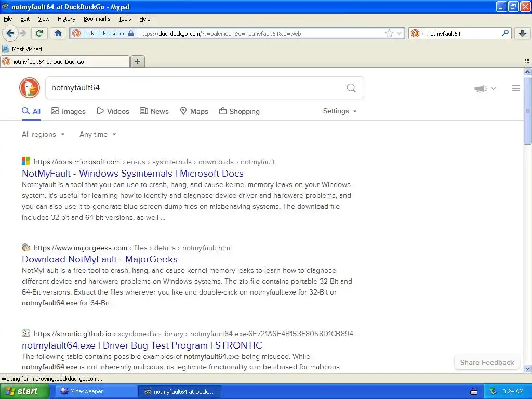Switch to Minesweeper in the taskbar
Image resolution: width=532 pixels, height=399 pixels.
point(96,392)
